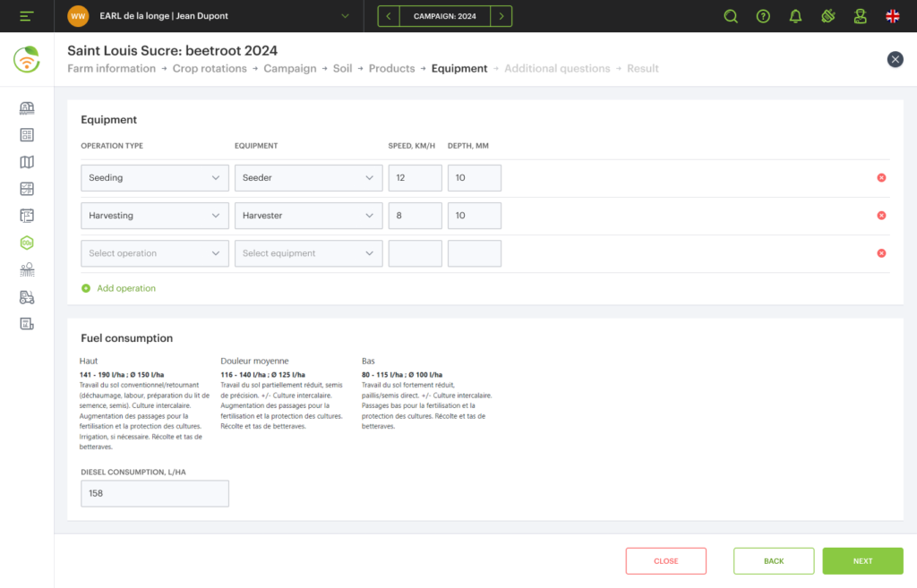Open the farm buildings sidebar icon

[27, 107]
